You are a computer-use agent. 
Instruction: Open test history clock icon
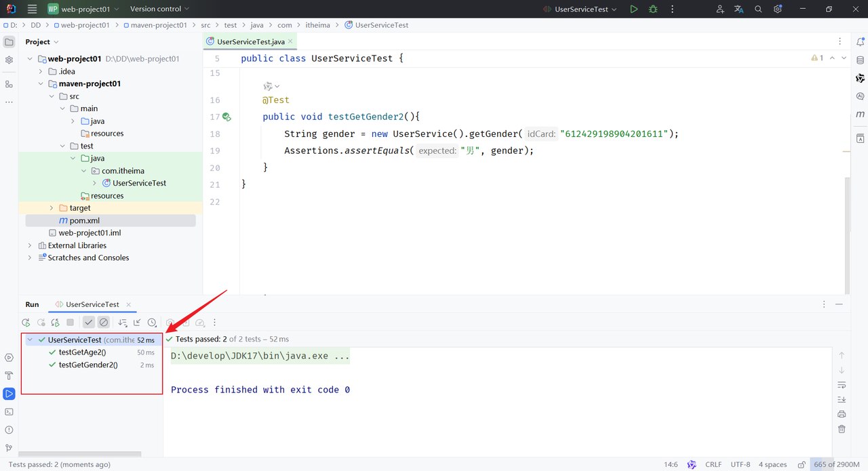(152, 323)
